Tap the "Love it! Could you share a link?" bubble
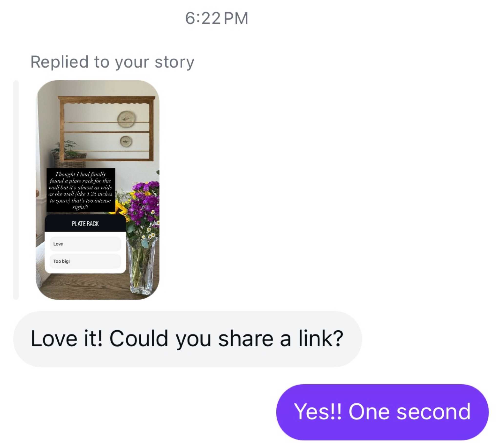 coord(187,339)
